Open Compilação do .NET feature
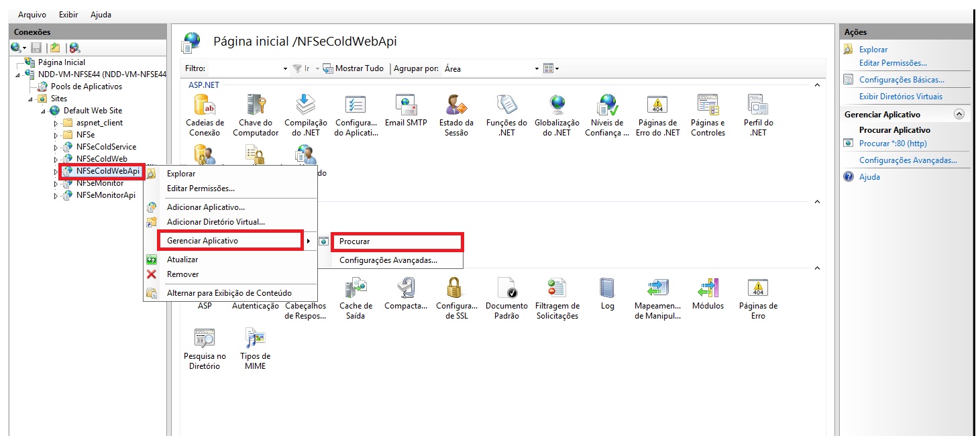Viewport: 980px width, 440px height. coord(306,115)
